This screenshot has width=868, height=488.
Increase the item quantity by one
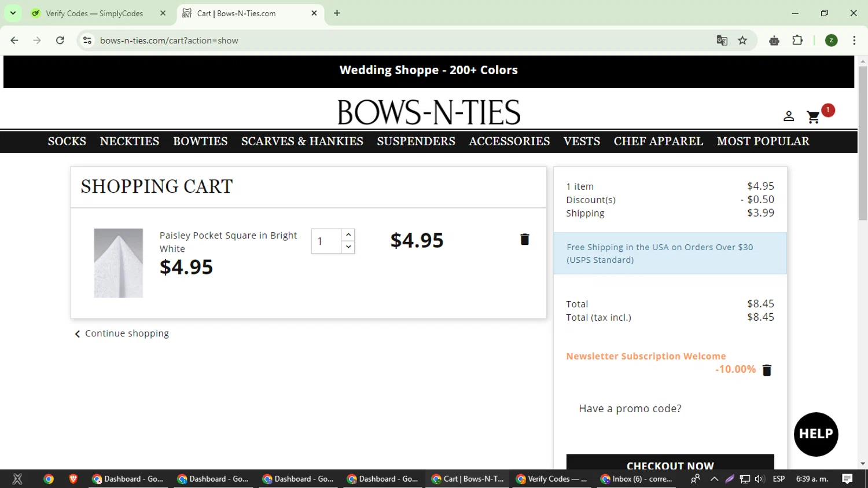click(x=348, y=234)
